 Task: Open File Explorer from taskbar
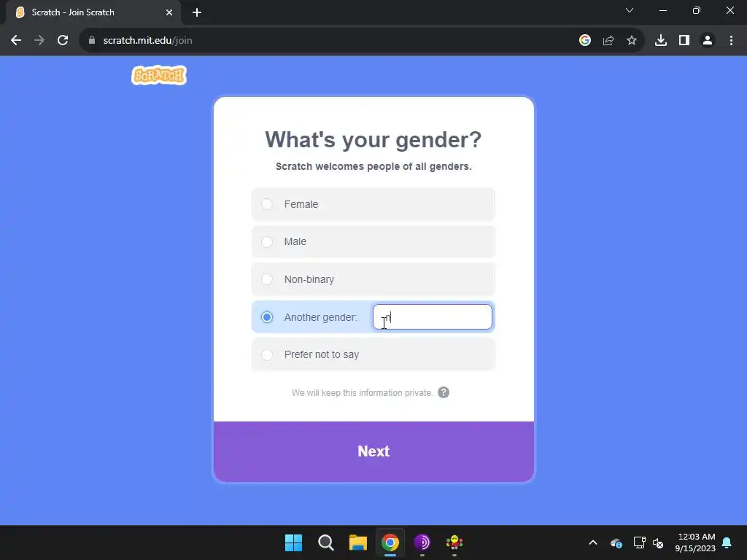(x=357, y=542)
